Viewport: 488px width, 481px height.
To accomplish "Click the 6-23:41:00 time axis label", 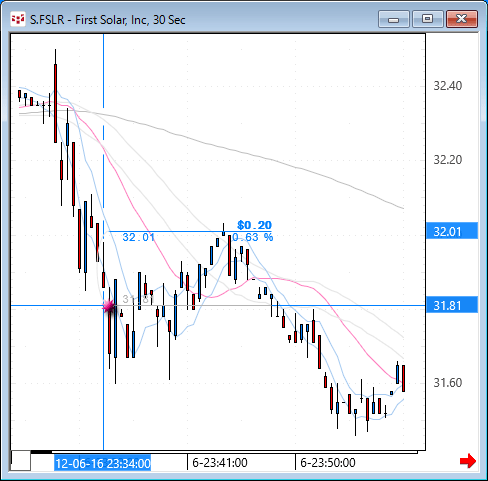I will pyautogui.click(x=220, y=463).
